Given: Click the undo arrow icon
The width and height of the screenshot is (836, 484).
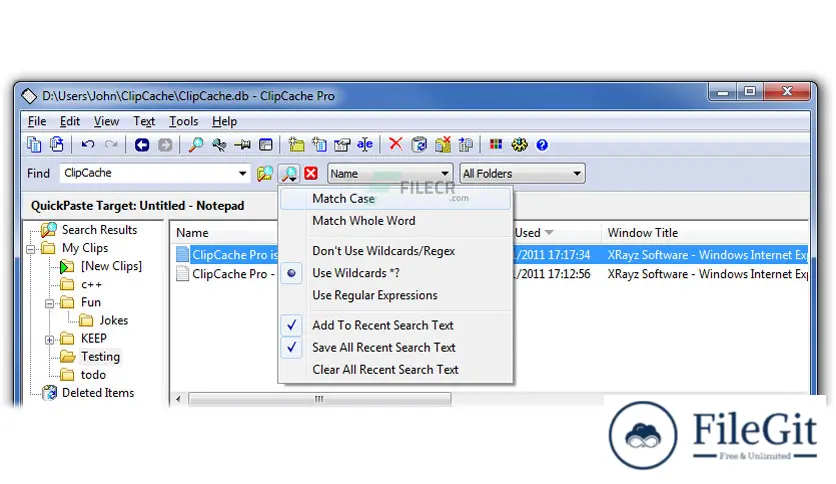Looking at the screenshot, I should point(88,144).
